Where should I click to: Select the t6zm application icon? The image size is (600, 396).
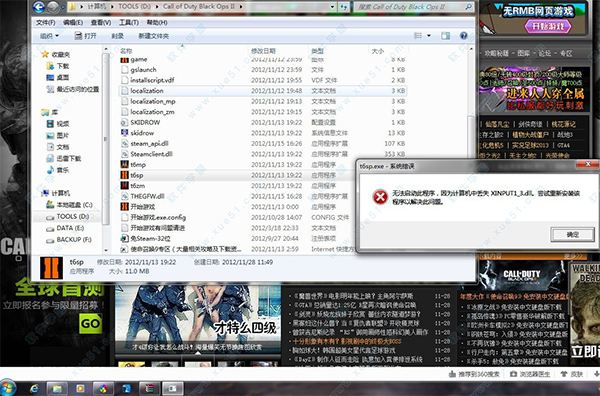pyautogui.click(x=124, y=186)
